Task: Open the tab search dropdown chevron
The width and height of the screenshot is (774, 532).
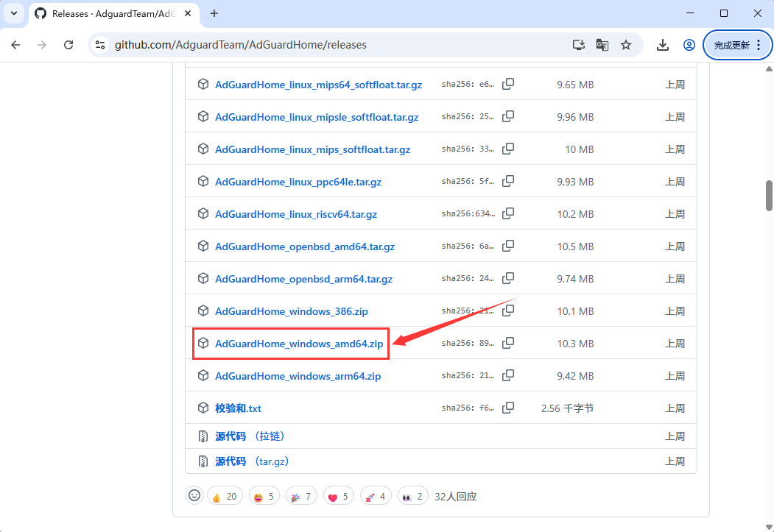Action: 14,14
